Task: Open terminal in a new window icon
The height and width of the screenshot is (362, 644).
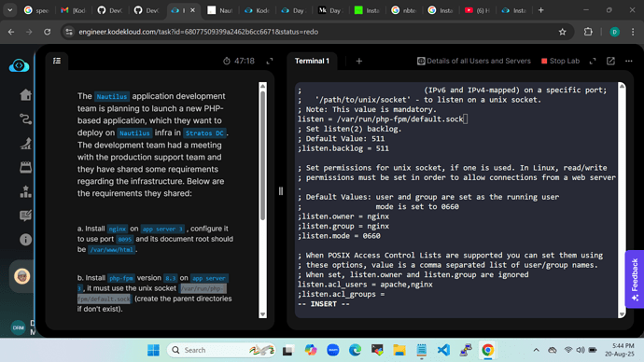Action: (x=610, y=61)
